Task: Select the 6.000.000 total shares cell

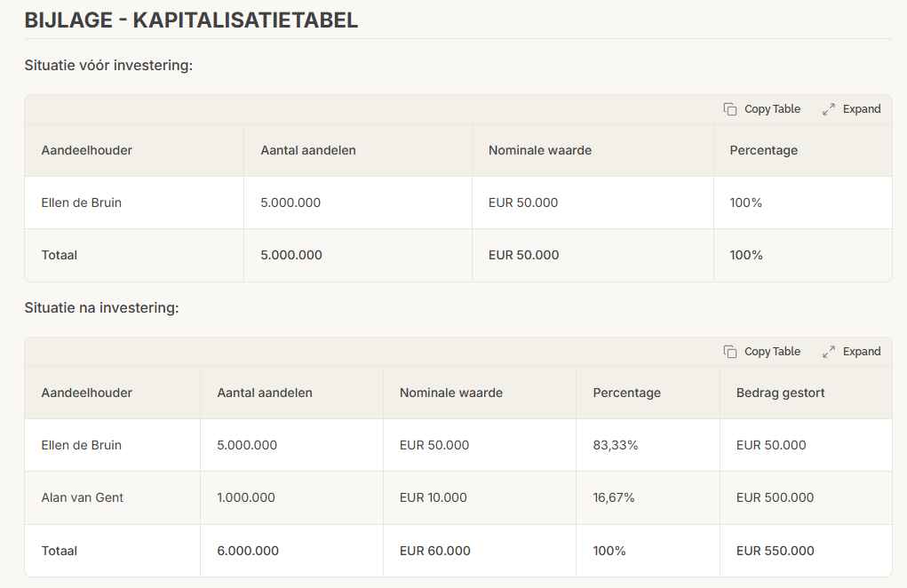Action: (x=248, y=551)
